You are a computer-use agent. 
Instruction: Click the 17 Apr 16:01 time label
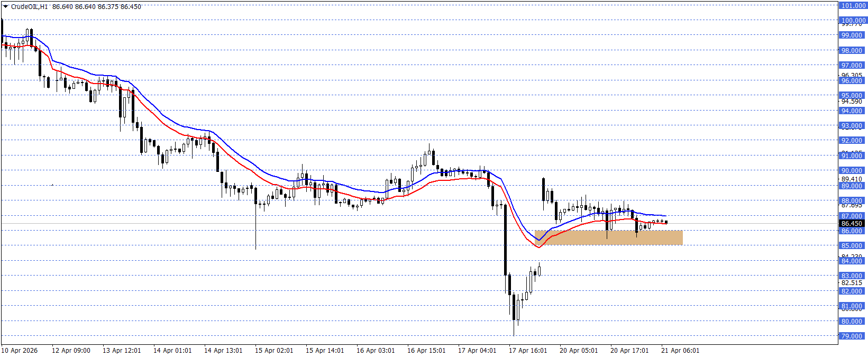(x=528, y=351)
